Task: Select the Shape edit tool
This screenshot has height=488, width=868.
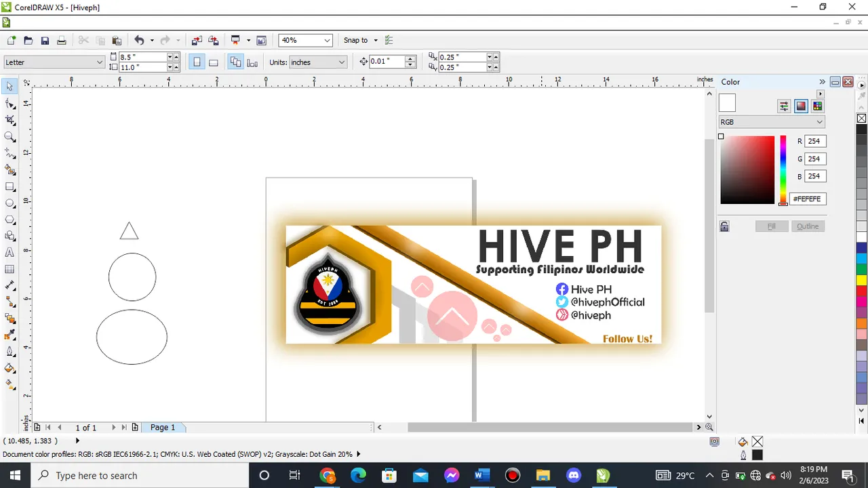Action: click(9, 104)
